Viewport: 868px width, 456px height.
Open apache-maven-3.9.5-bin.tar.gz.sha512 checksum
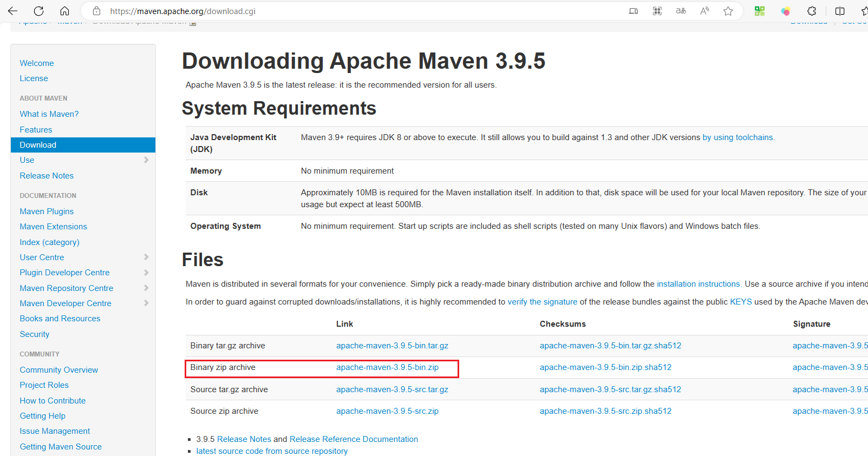pos(610,346)
